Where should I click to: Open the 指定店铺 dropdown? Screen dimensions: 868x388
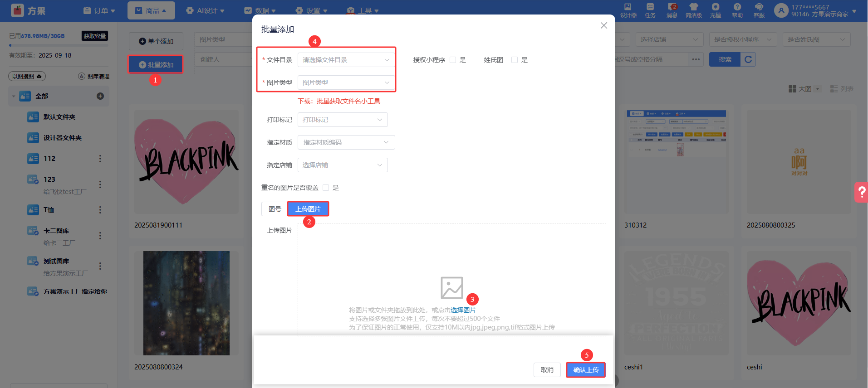point(343,165)
